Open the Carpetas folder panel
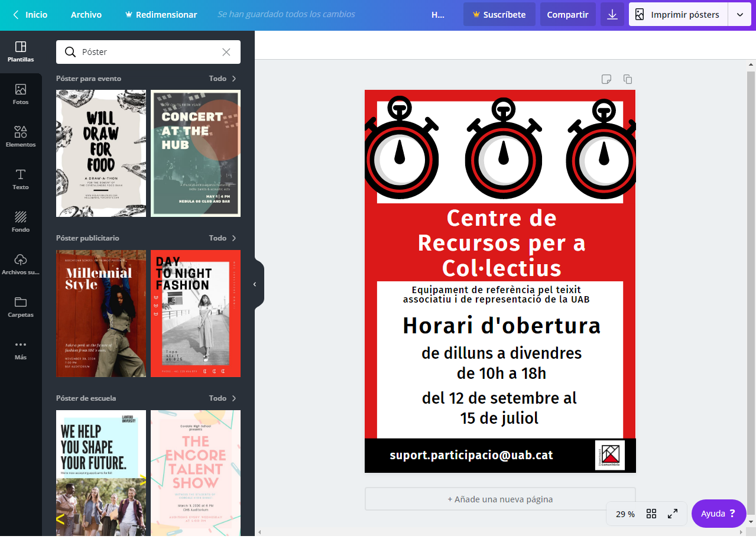This screenshot has height=539, width=756. (21, 307)
